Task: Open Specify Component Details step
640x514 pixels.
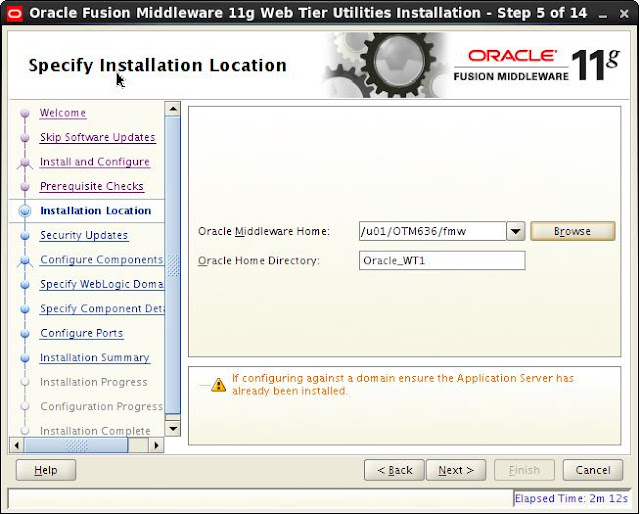Action: coord(101,309)
